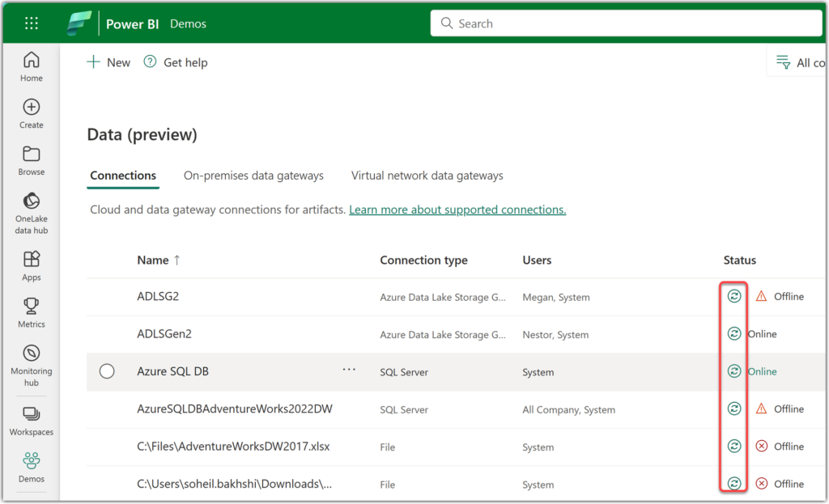Select the ADLSGen2 connection name
This screenshot has width=829, height=504.
pos(164,334)
